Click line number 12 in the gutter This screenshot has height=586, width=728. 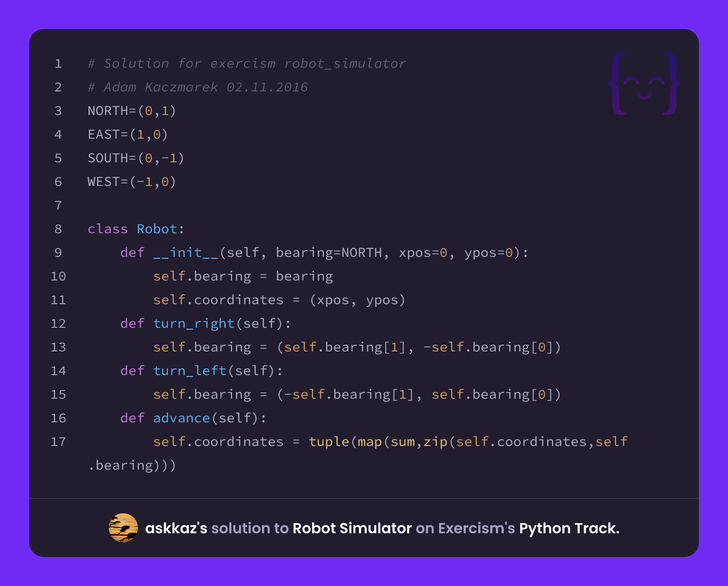(x=58, y=324)
